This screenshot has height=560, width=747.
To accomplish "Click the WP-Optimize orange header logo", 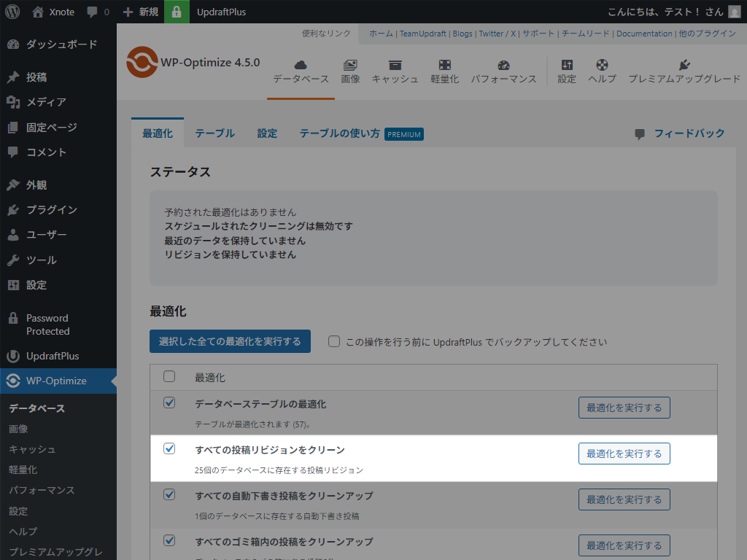I will [142, 62].
